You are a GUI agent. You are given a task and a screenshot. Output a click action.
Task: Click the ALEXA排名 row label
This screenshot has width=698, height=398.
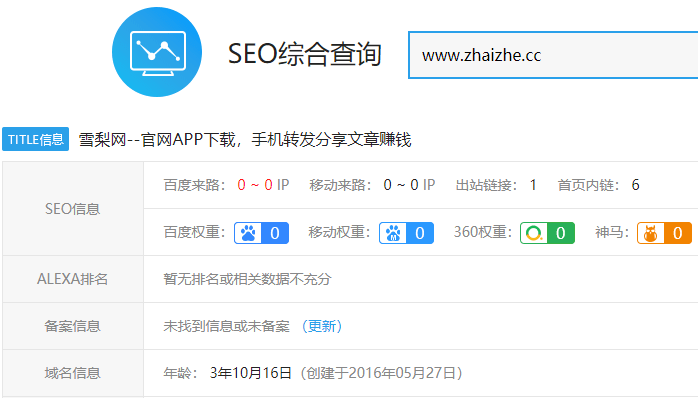(x=73, y=279)
